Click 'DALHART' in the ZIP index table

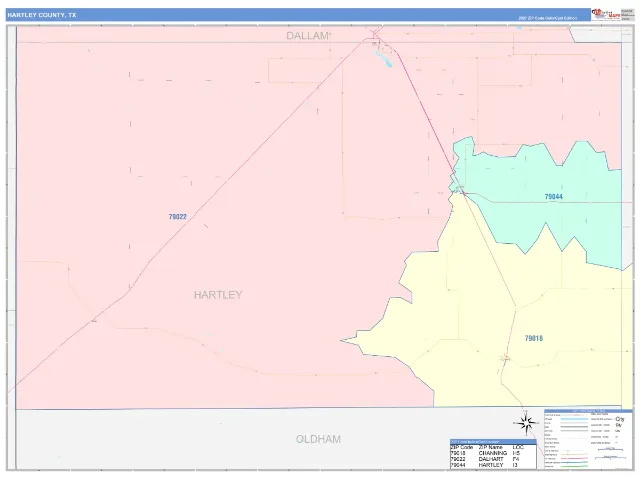(x=491, y=459)
